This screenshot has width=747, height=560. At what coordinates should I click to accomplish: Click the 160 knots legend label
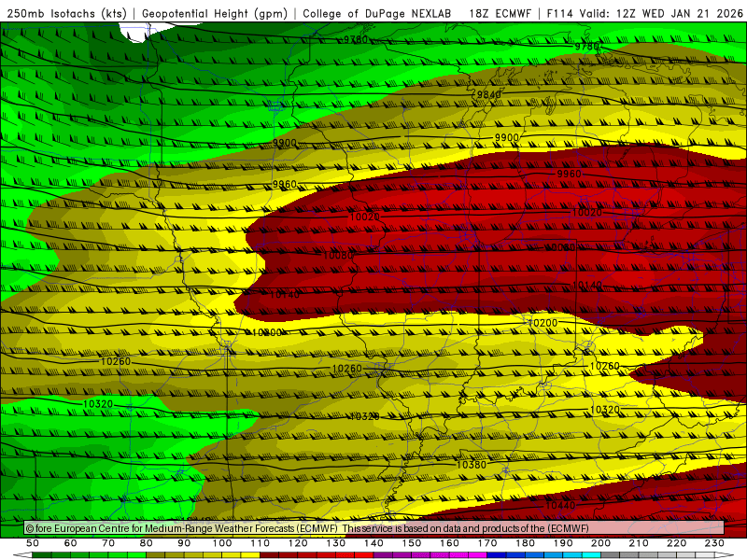(x=449, y=543)
